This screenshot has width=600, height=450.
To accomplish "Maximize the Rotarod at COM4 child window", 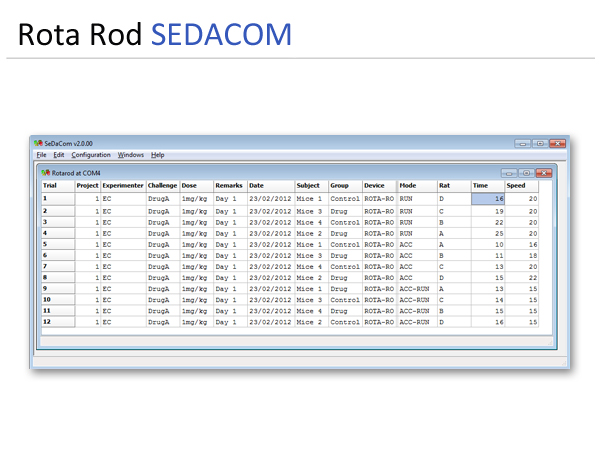I will click(x=524, y=172).
